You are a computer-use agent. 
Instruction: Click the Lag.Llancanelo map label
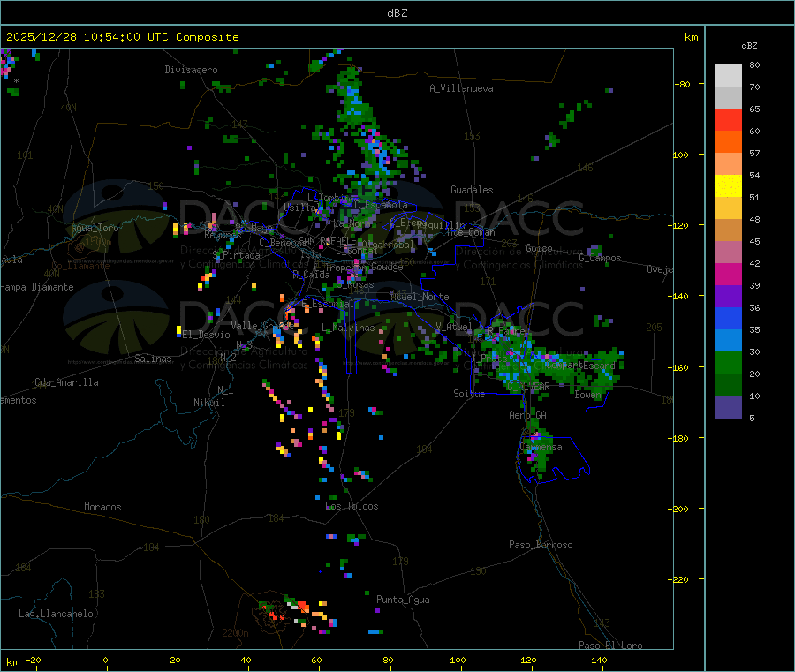(x=56, y=614)
